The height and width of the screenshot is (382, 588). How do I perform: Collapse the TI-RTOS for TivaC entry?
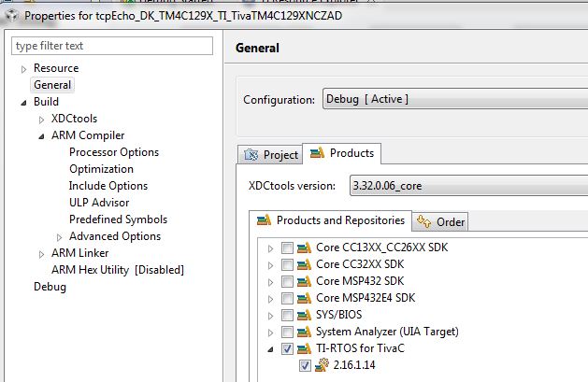click(x=271, y=349)
